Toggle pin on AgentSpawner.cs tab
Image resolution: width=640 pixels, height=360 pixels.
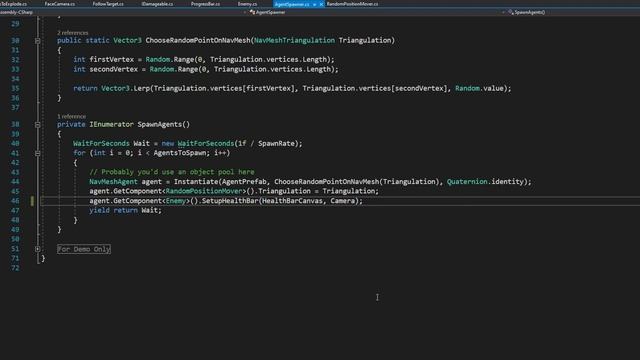pyautogui.click(x=314, y=4)
